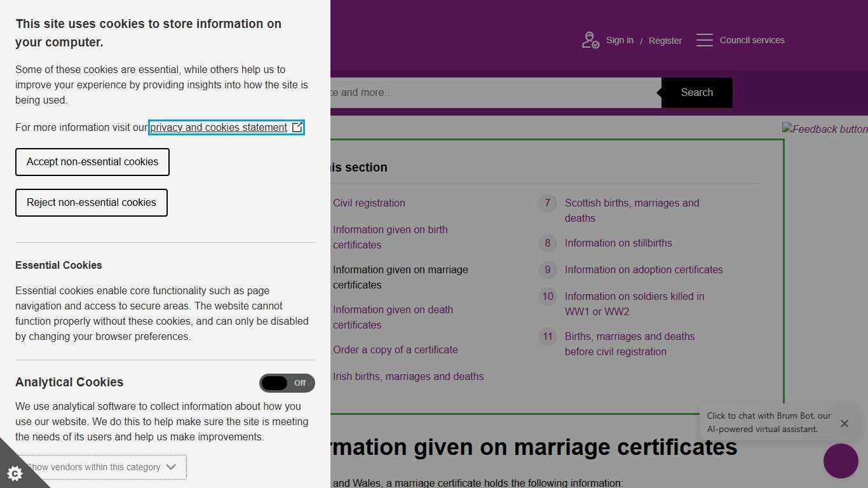868x488 pixels.
Task: Click the Feedback button on the right
Action: click(825, 129)
